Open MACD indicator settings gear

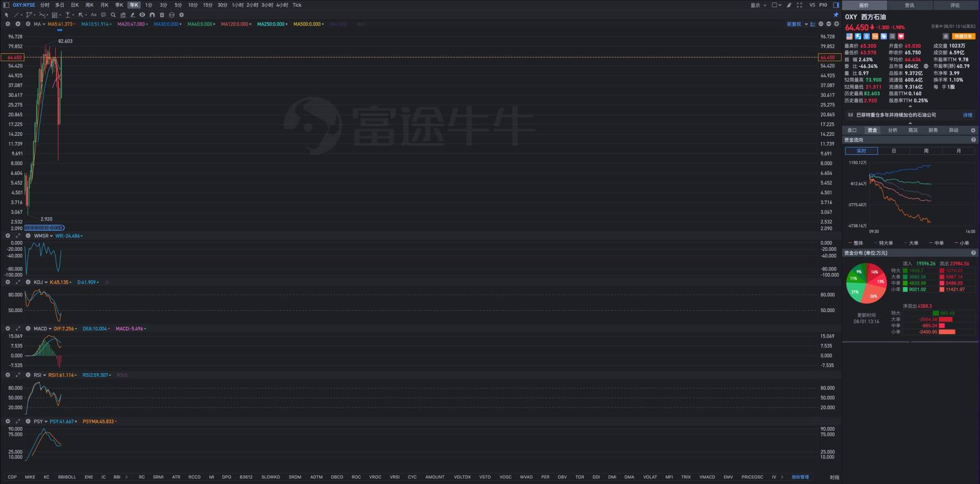pyautogui.click(x=7, y=329)
